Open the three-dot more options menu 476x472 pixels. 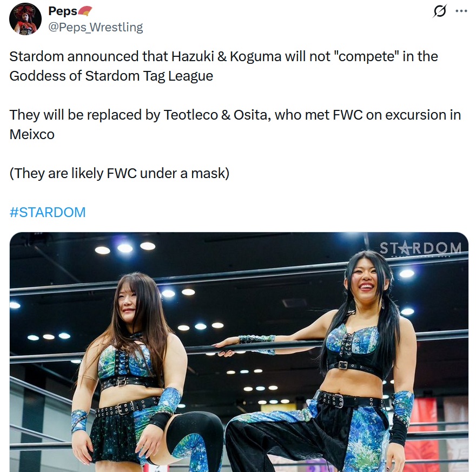[461, 11]
